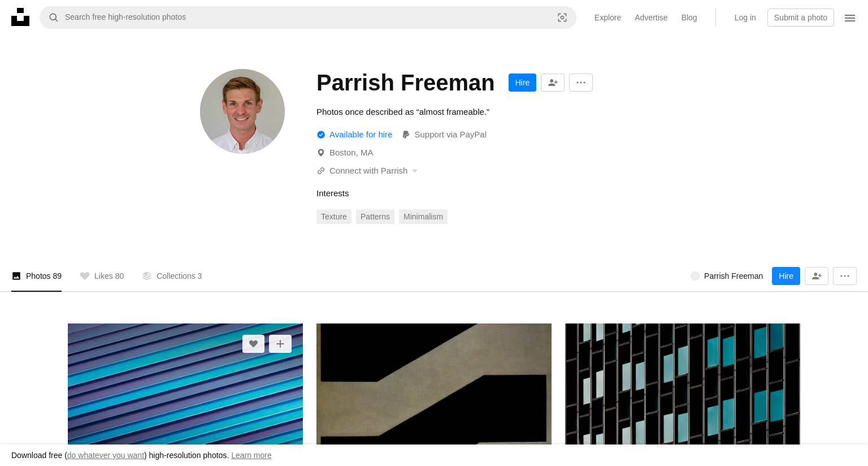Click the PayPal icon

406,135
